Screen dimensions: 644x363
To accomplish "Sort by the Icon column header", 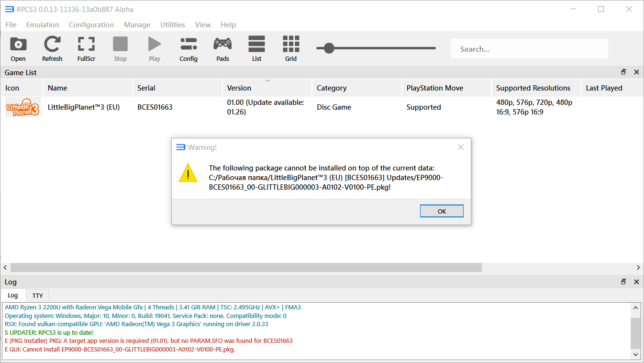I will coord(22,88).
